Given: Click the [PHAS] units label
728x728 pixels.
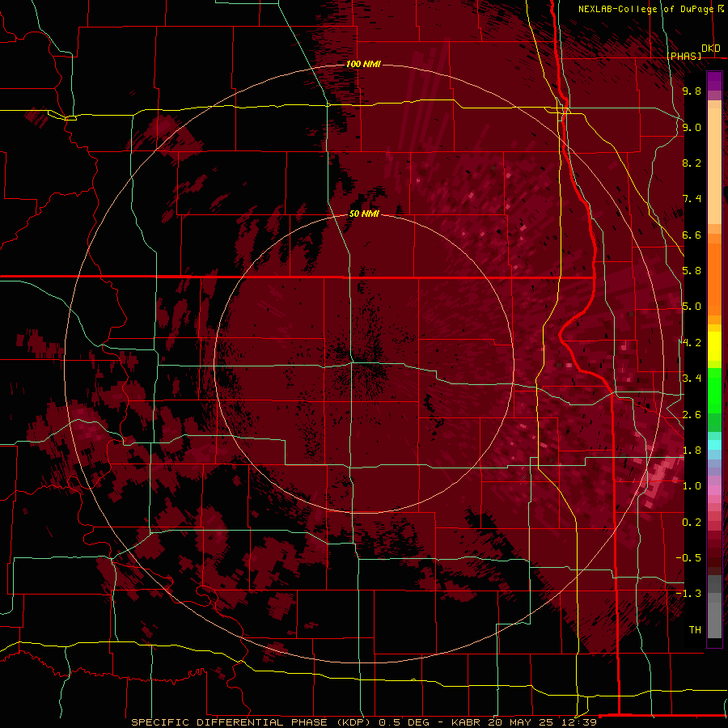Looking at the screenshot, I should pyautogui.click(x=684, y=57).
